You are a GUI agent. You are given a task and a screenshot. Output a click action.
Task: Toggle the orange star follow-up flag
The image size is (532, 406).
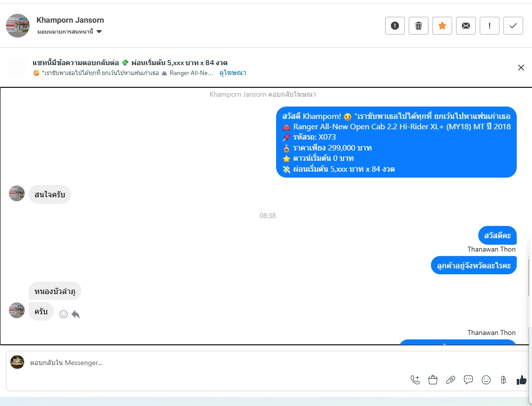click(442, 26)
